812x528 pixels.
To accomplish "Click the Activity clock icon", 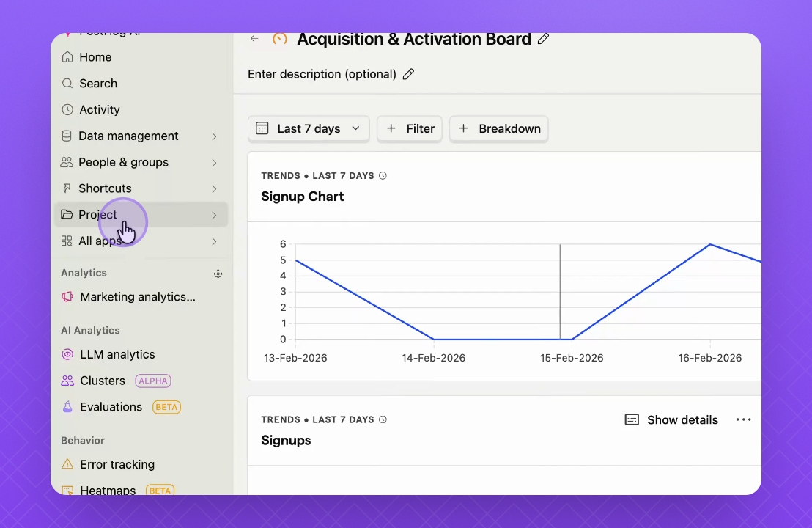I will click(67, 109).
